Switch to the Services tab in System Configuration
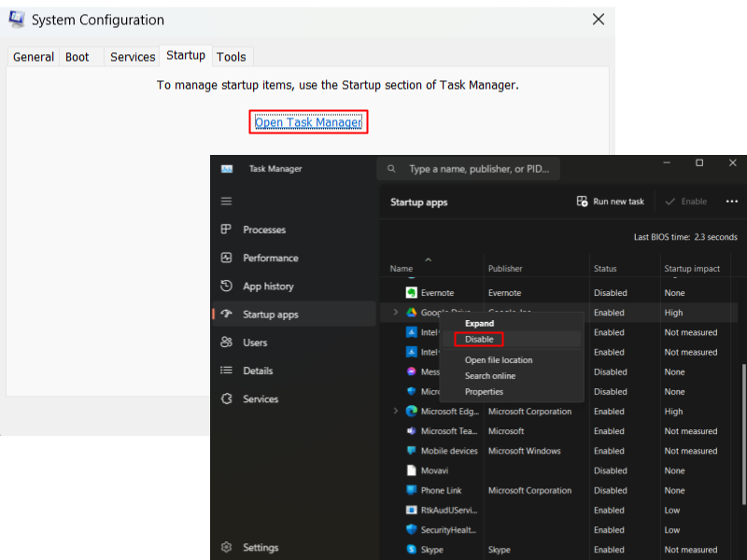This screenshot has height=560, width=747. click(x=133, y=57)
